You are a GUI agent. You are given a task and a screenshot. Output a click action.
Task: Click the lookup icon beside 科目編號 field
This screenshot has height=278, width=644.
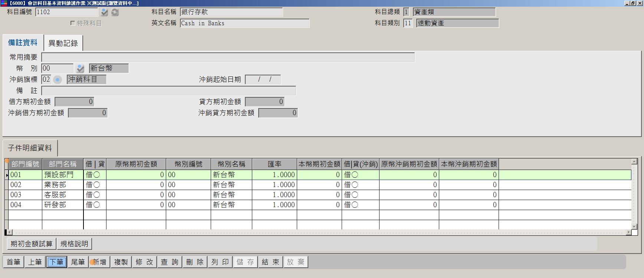(104, 12)
